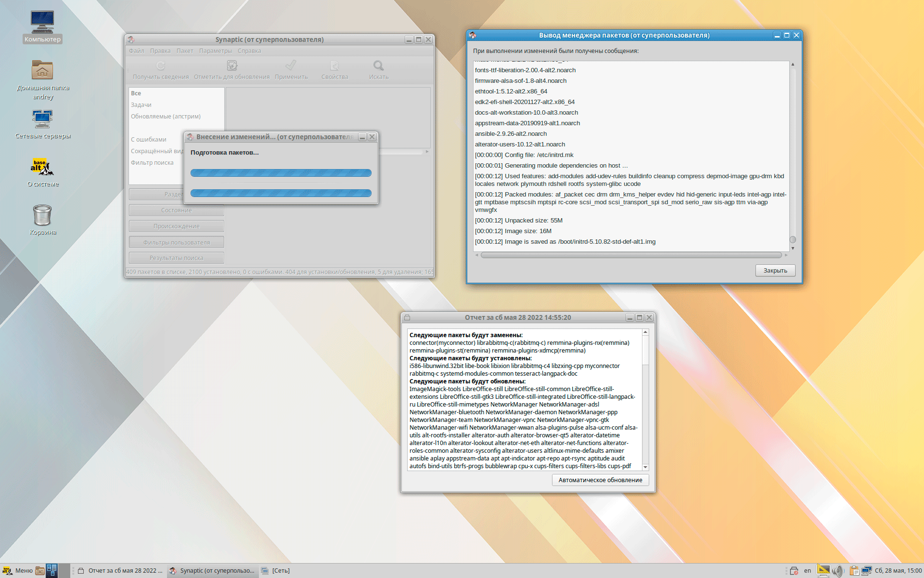Click the workspace switcher in the panel
The image size is (924, 578).
52,571
